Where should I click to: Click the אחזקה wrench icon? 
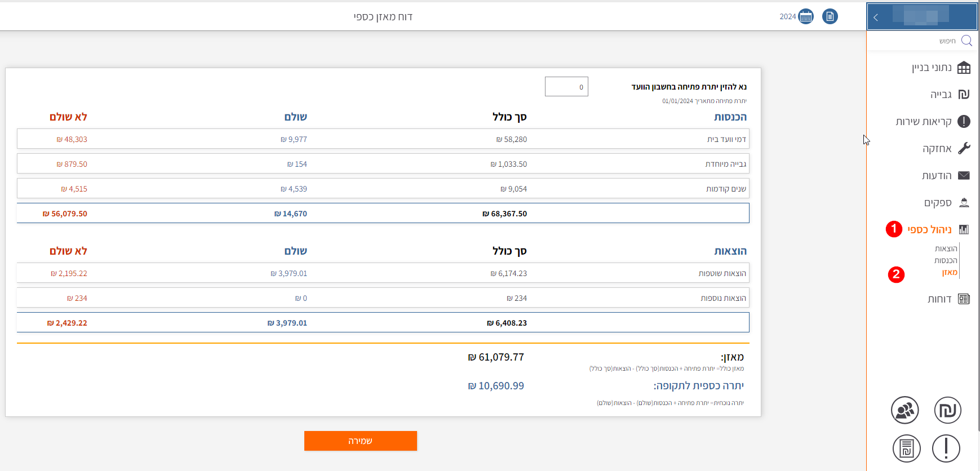tap(964, 149)
